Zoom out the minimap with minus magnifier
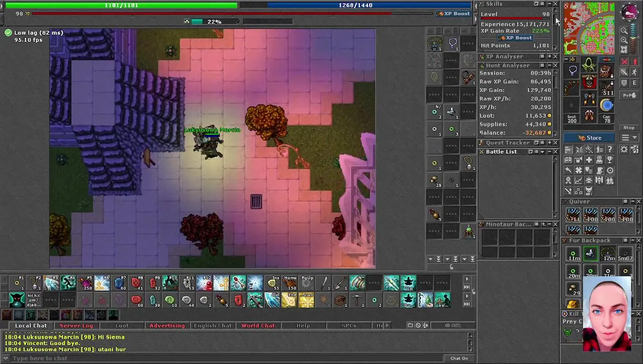 pyautogui.click(x=624, y=30)
